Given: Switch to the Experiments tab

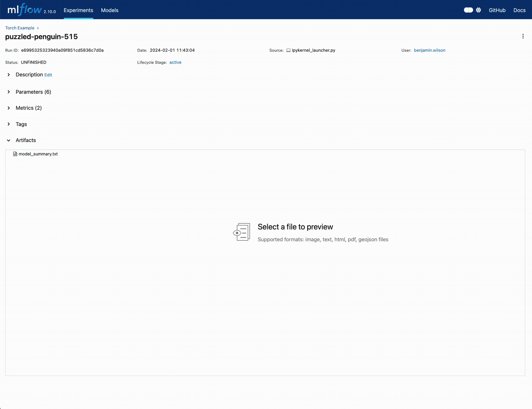Looking at the screenshot, I should tap(78, 10).
